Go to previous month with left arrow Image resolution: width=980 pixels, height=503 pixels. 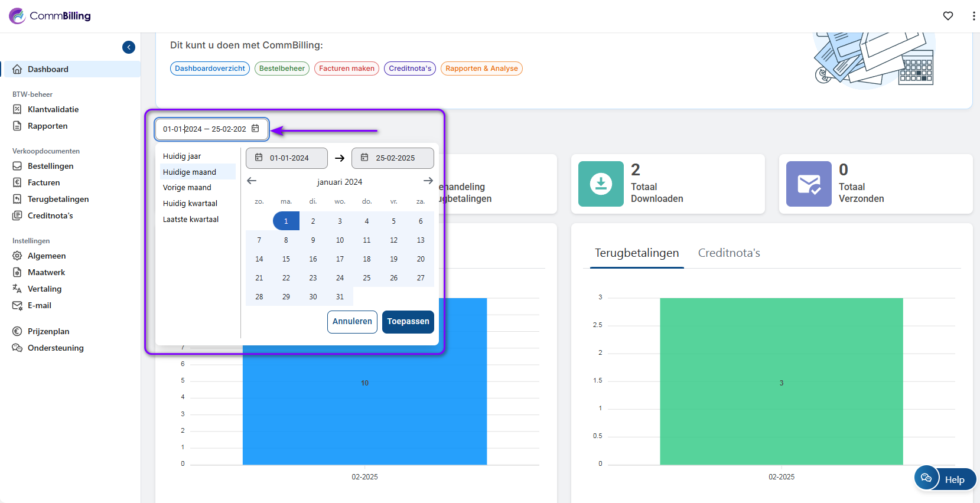(252, 181)
